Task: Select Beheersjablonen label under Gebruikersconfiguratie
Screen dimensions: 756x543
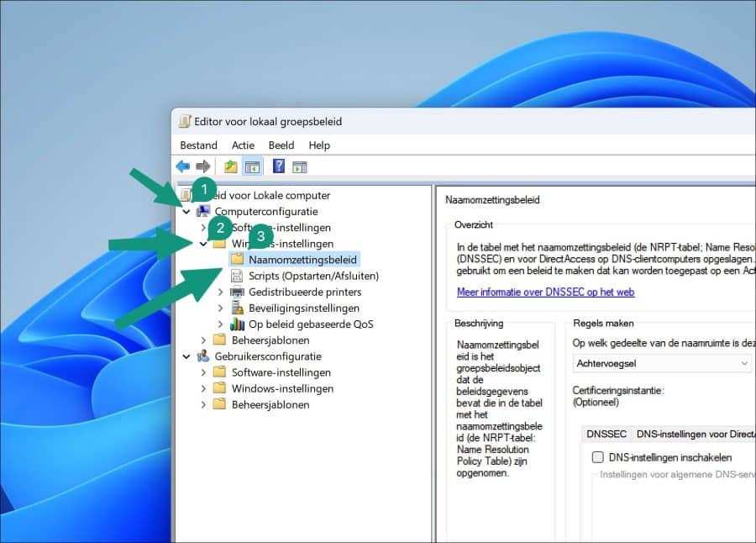Action: (270, 404)
